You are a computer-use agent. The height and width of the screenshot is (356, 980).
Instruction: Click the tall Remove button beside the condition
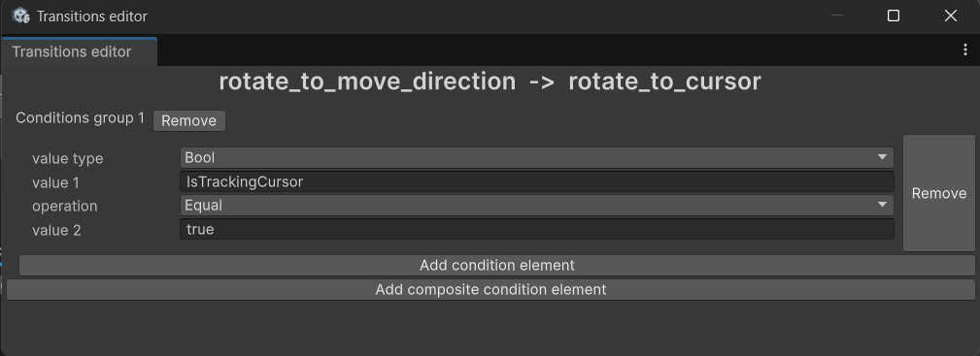pos(939,194)
